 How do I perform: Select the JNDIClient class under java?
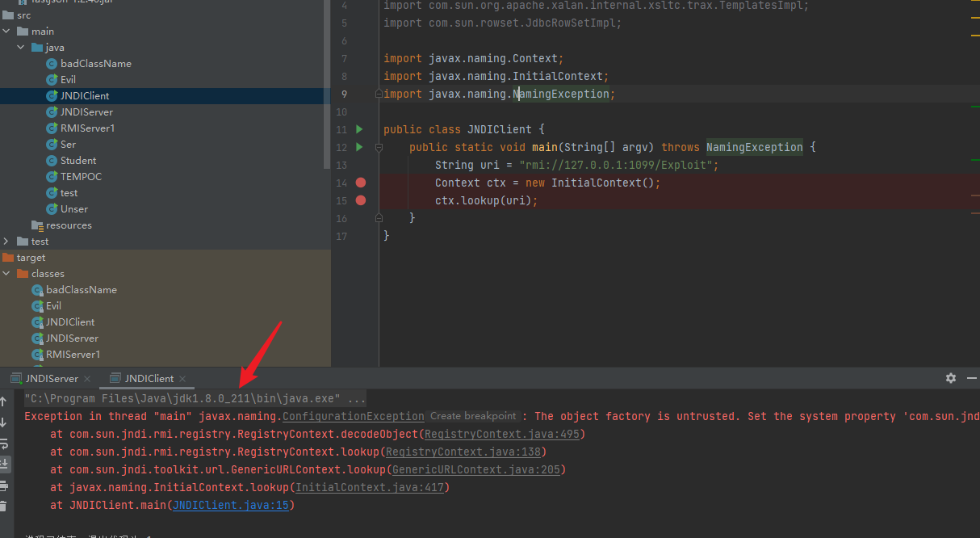pyautogui.click(x=85, y=95)
